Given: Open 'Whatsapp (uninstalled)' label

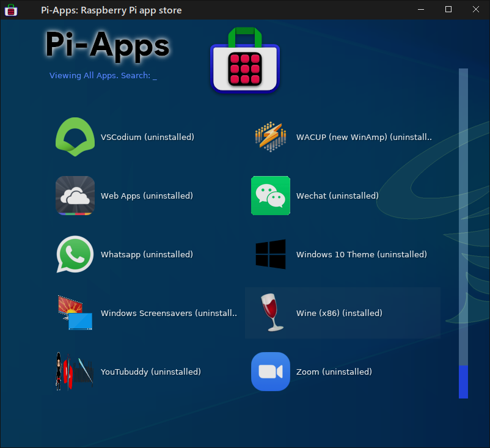Looking at the screenshot, I should pos(147,254).
